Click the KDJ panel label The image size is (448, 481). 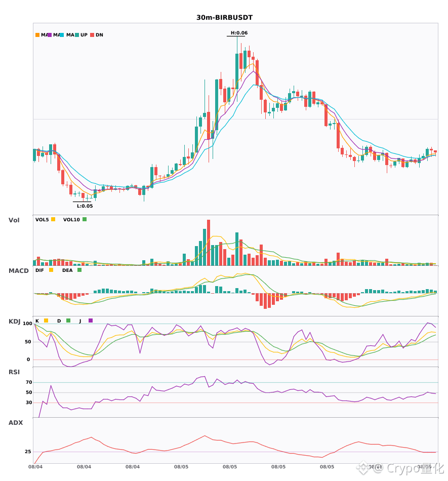pos(14,322)
